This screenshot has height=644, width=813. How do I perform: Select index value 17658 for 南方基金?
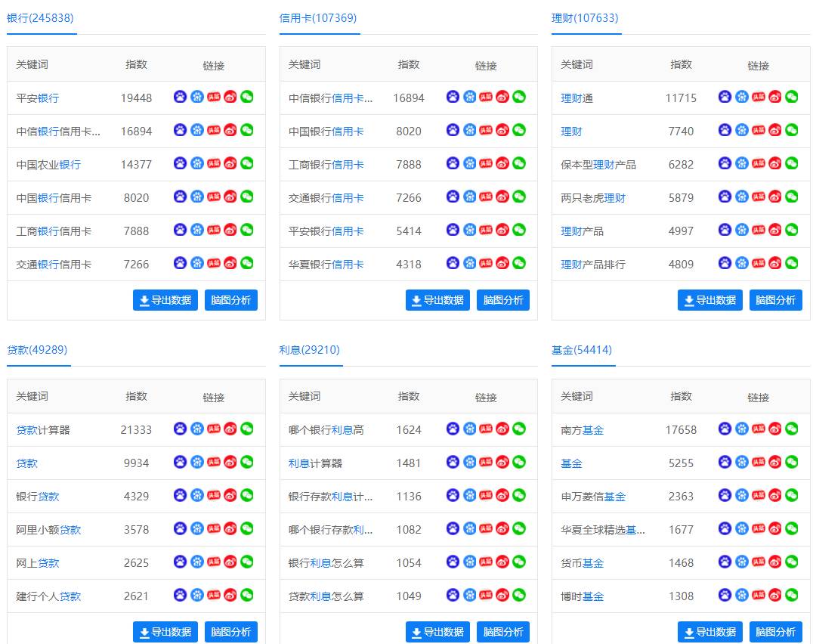pyautogui.click(x=682, y=430)
